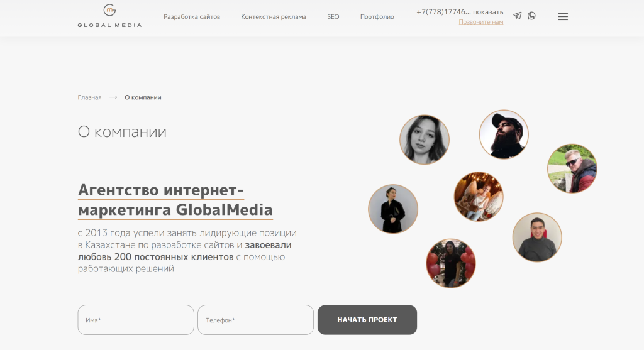Open the hamburger menu
This screenshot has height=350, width=644.
point(563,16)
